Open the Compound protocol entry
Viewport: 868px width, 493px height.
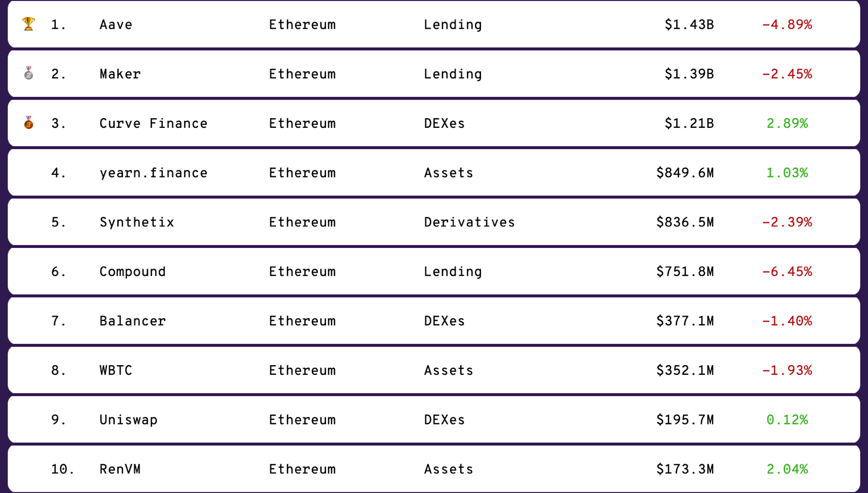(132, 271)
